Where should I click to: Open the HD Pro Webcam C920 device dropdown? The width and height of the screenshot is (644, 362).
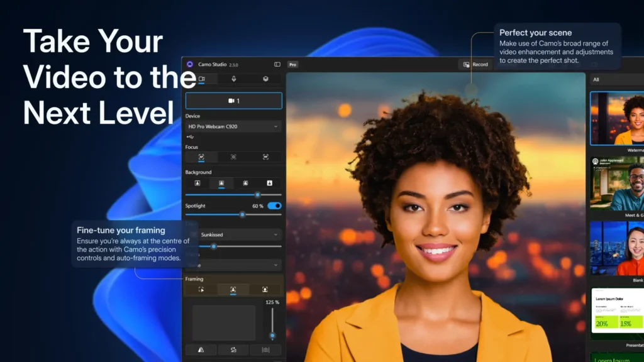click(x=233, y=126)
